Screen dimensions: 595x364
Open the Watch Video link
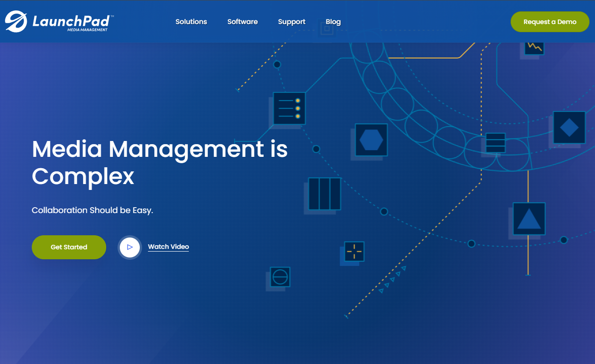168,246
